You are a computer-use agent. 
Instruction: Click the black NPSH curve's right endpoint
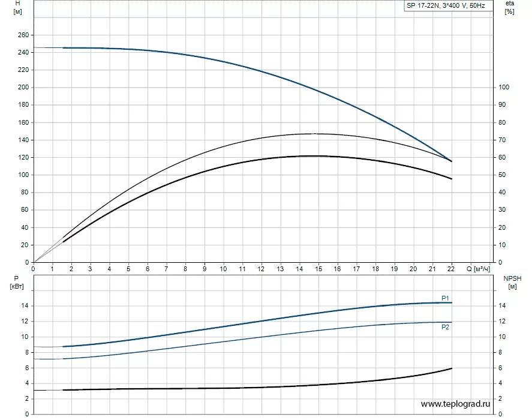(451, 368)
